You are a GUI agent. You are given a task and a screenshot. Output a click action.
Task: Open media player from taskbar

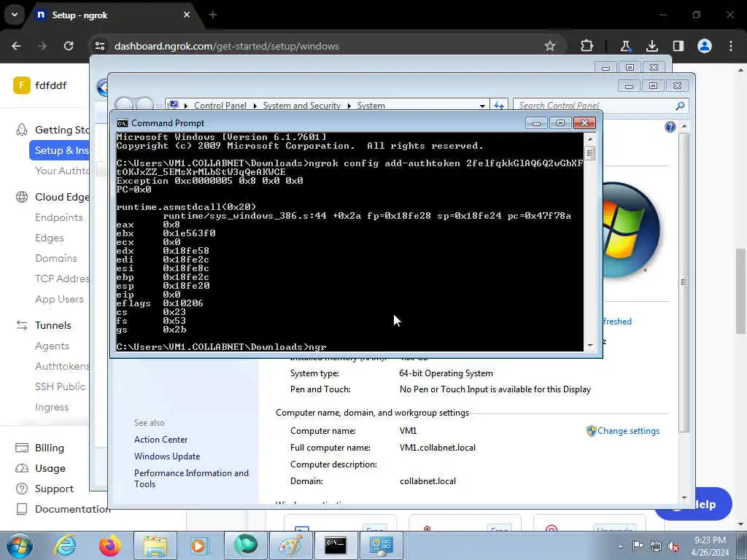[199, 545]
